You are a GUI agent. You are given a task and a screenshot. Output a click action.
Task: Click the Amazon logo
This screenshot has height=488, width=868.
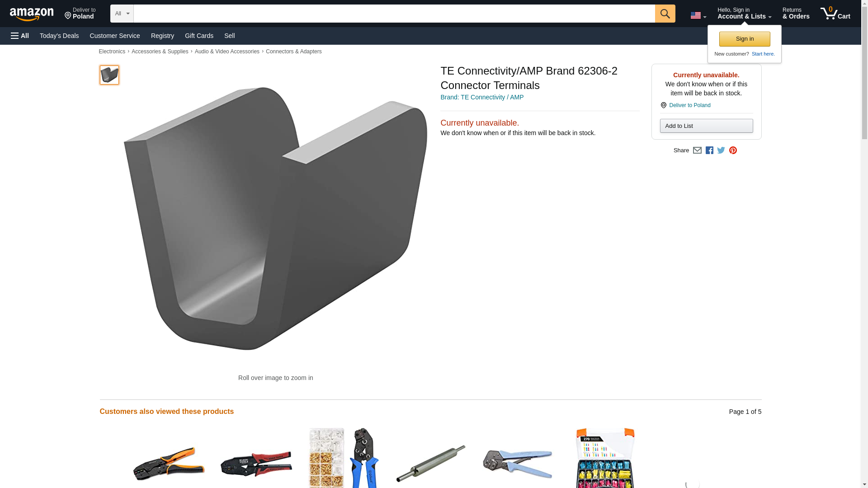click(32, 14)
